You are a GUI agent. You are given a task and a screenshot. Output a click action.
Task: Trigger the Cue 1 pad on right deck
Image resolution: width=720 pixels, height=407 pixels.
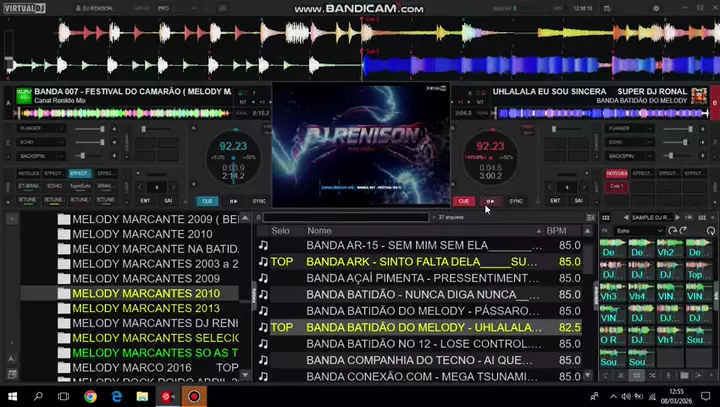(617, 186)
